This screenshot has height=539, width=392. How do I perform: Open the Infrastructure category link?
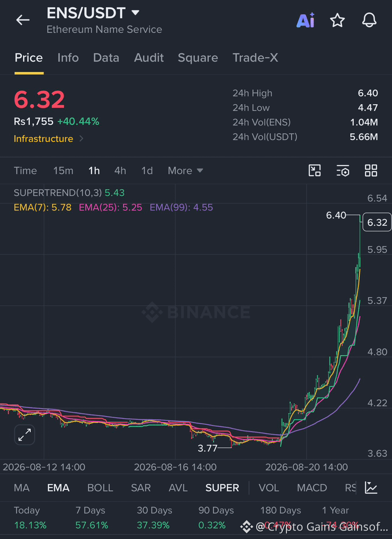tap(48, 139)
